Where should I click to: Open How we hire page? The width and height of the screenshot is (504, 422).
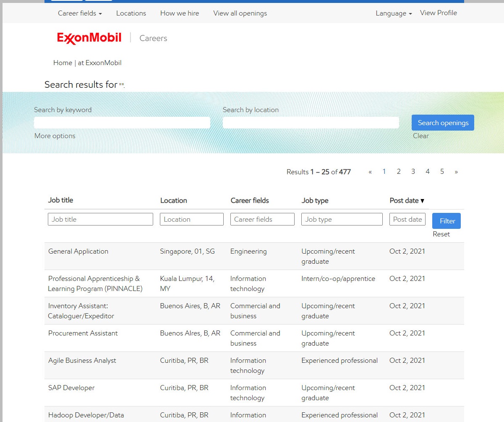click(180, 13)
